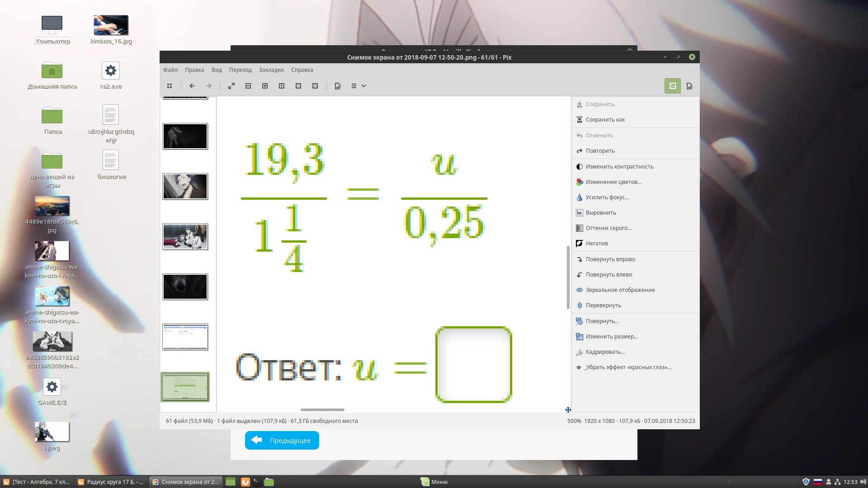Click Rotate Right tool
Screen dimensions: 868x488
[x=610, y=259]
